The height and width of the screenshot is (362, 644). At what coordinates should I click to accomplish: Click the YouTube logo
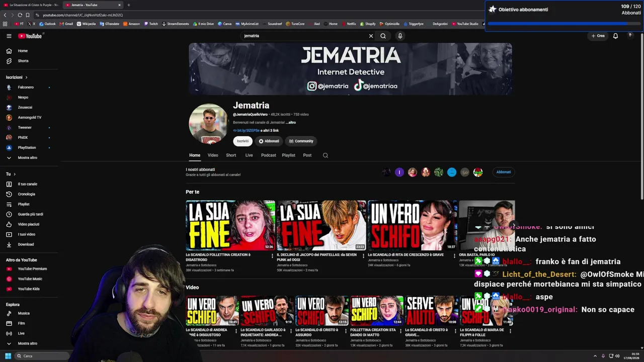[x=30, y=36]
